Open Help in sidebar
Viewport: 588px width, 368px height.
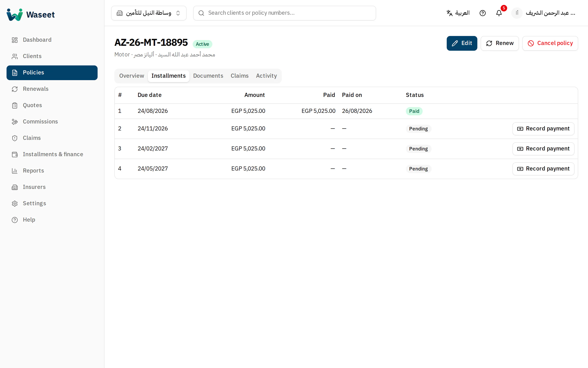52,220
